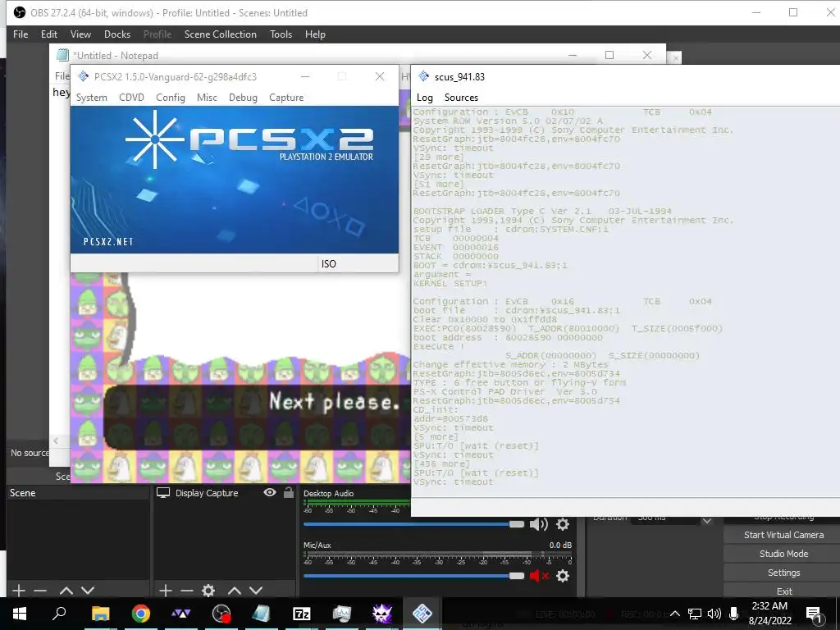Open the OBS View menu

pos(80,34)
